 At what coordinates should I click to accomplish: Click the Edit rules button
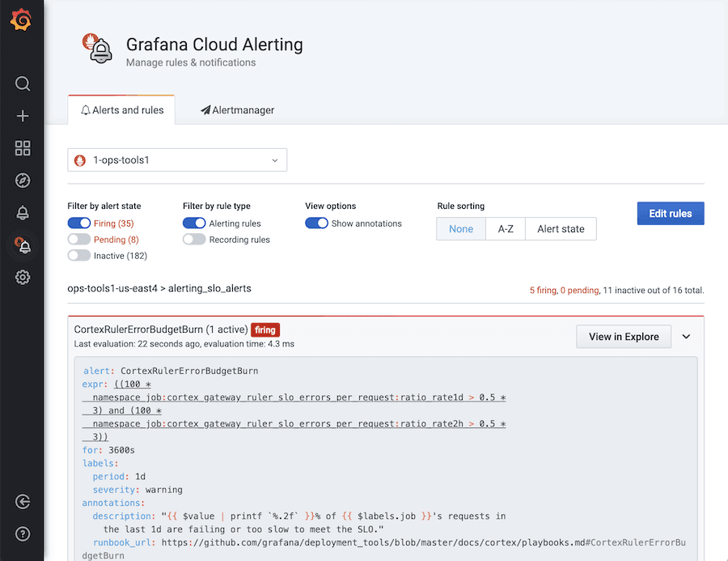click(x=670, y=213)
